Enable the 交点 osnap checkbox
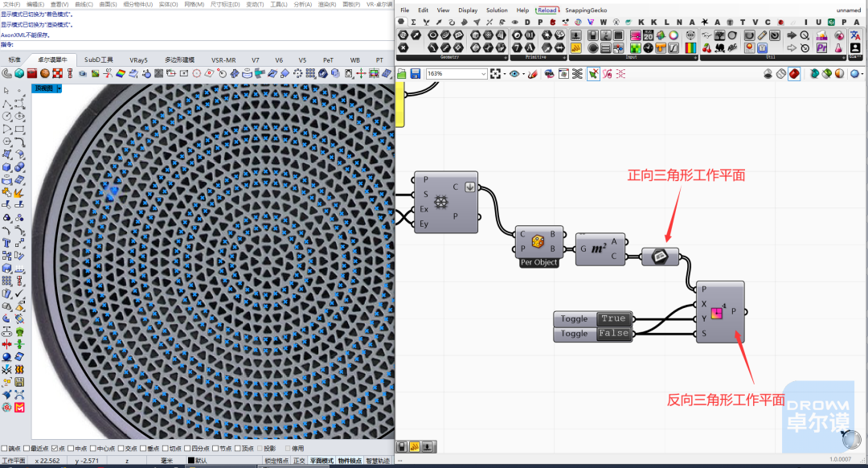This screenshot has height=468, width=868. point(122,448)
